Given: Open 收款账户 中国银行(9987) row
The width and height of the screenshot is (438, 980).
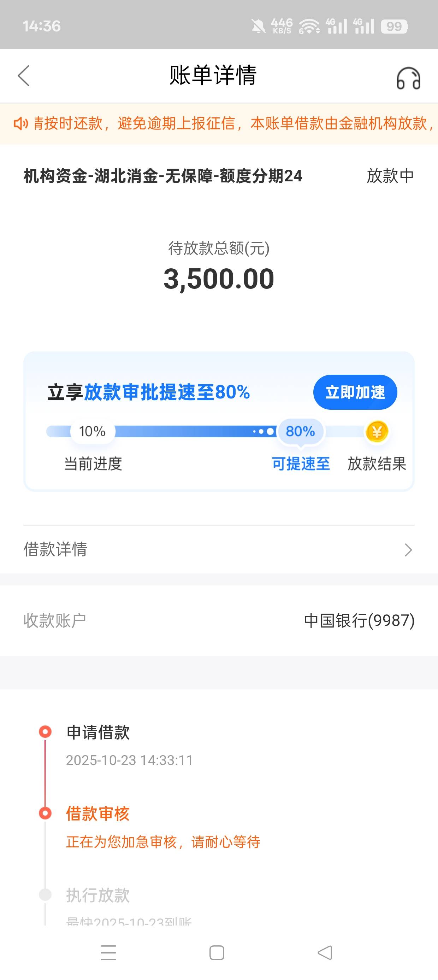Looking at the screenshot, I should (x=219, y=620).
